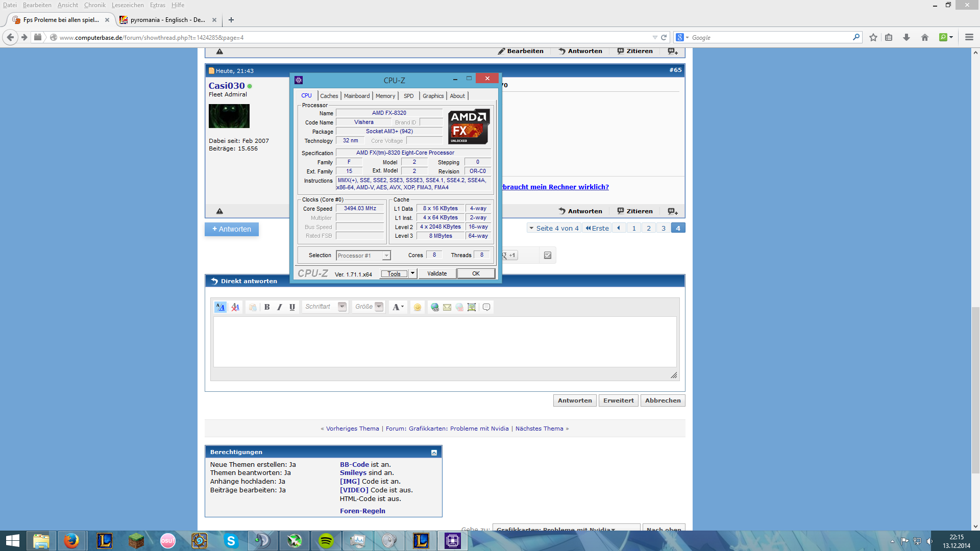Open the Foren-Regeln link
This screenshot has width=980, height=551.
pos(362,511)
